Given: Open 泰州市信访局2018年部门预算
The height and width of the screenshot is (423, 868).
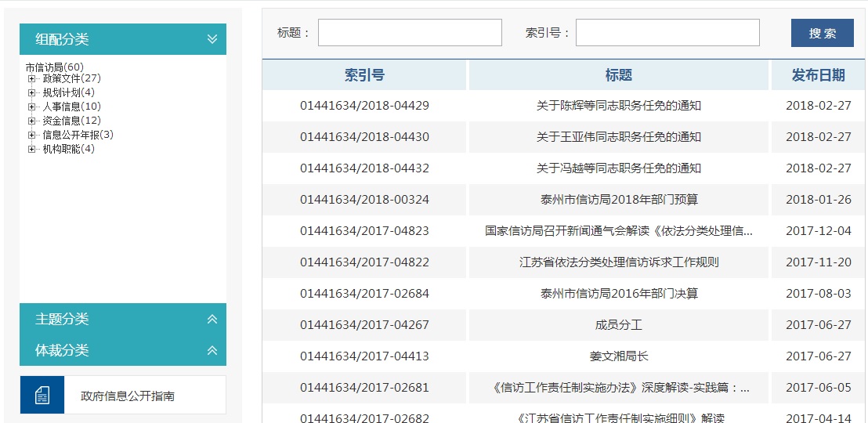Looking at the screenshot, I should 619,199.
